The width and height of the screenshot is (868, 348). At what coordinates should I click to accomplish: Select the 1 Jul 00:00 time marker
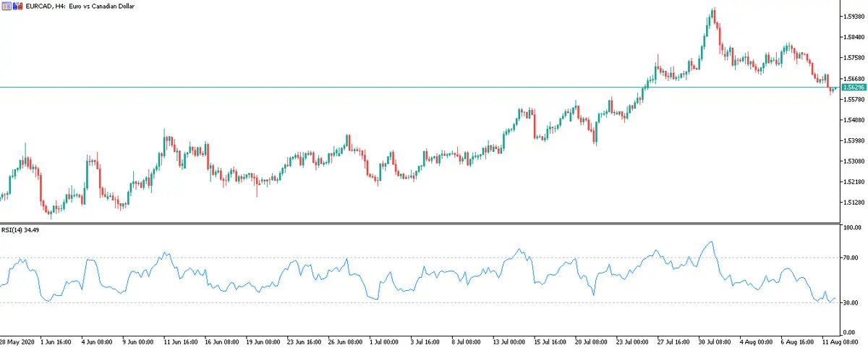[383, 341]
